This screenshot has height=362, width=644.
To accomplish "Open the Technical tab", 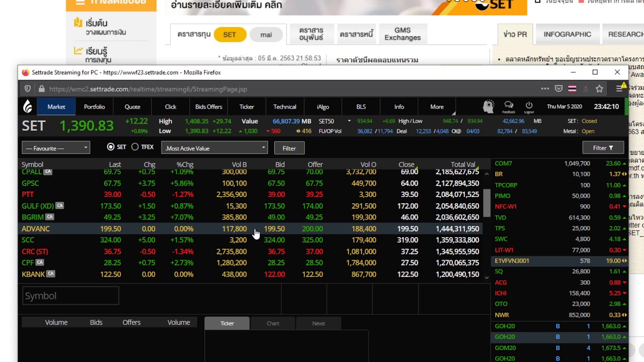I will coord(285,107).
